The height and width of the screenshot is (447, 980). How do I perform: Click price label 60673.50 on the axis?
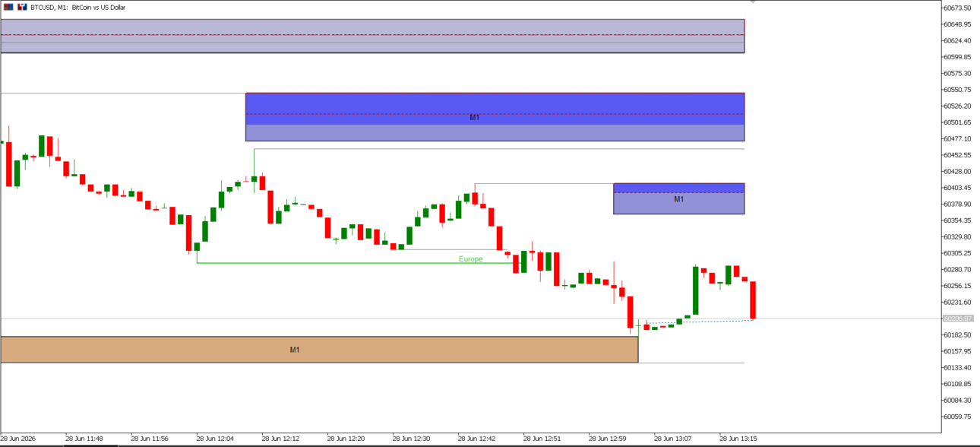click(957, 8)
